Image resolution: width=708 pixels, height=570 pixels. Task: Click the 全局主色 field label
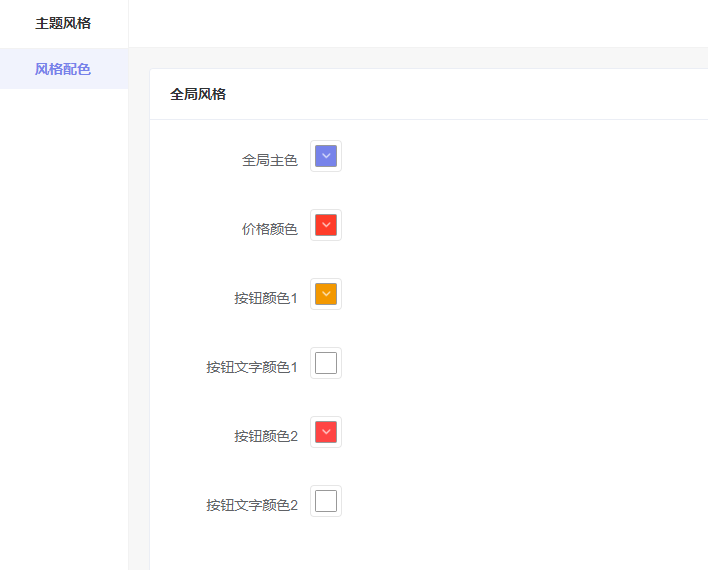click(x=270, y=160)
